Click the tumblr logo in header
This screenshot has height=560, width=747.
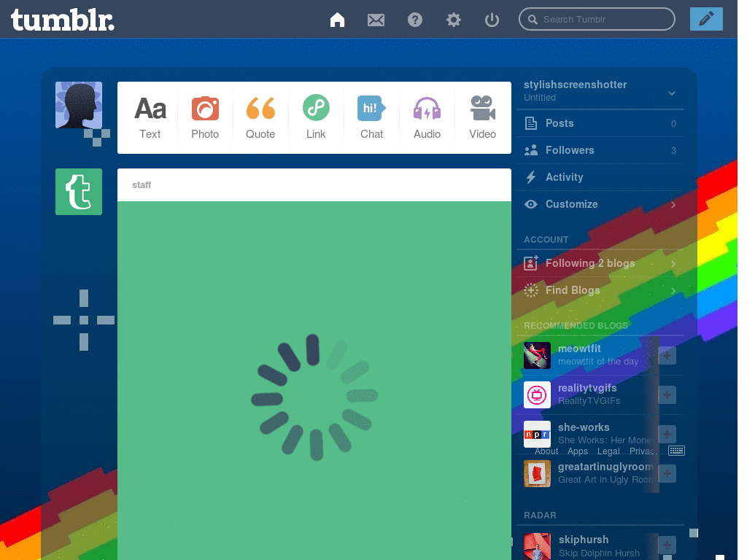63,20
